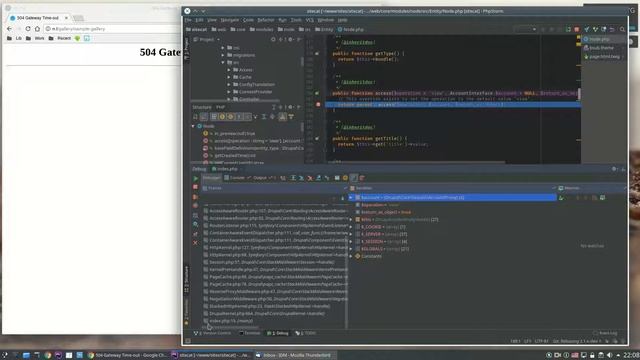Click the magnifier search icon at top right of PhpStorm
Screen dimensions: 640x360
622,29
